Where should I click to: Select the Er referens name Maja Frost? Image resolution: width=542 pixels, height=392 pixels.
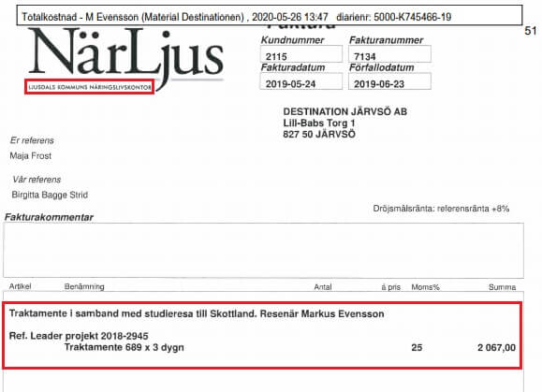tap(30, 155)
